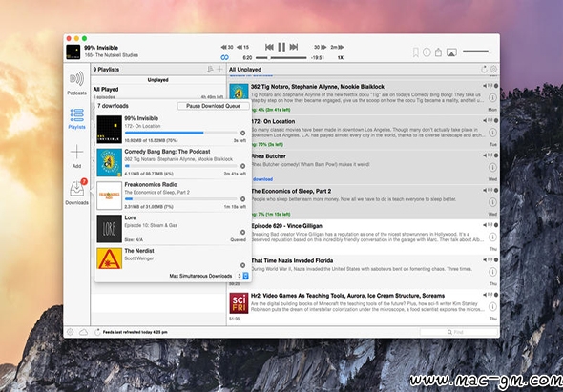Click The Nerdist download artwork
This screenshot has height=392, width=563.
tap(110, 258)
